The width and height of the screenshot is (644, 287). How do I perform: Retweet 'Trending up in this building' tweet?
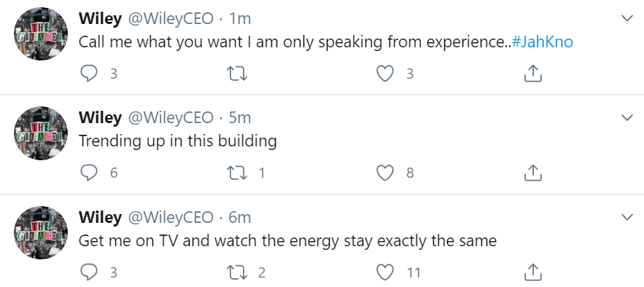(x=237, y=173)
